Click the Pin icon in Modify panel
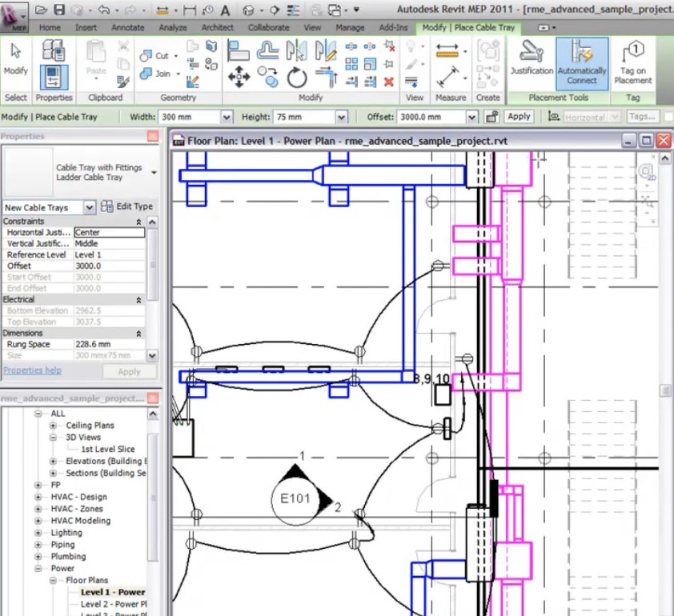 [389, 65]
